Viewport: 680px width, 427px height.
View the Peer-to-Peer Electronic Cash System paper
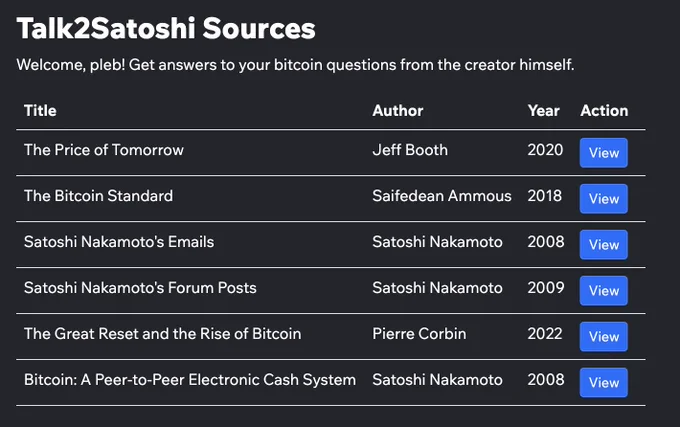(x=604, y=382)
